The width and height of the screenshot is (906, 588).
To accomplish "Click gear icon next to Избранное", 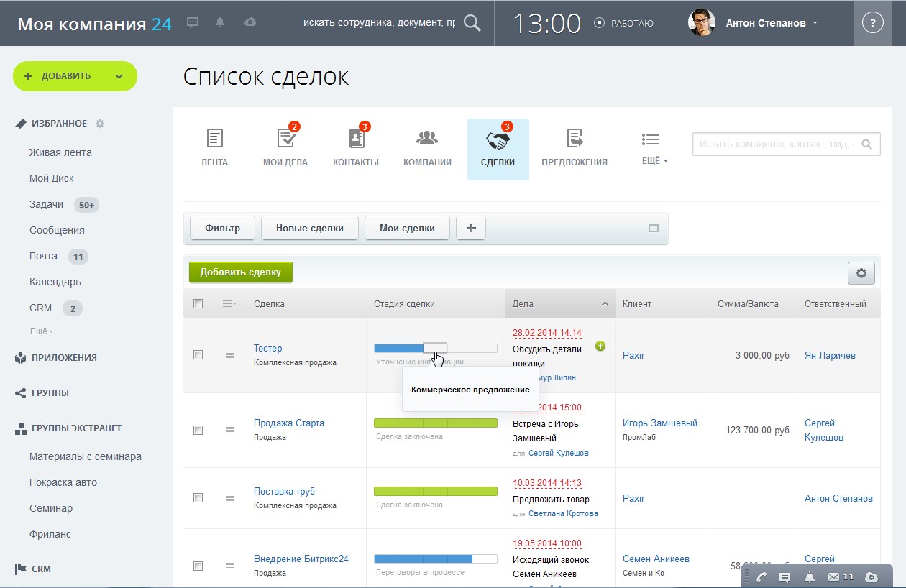I will (100, 124).
